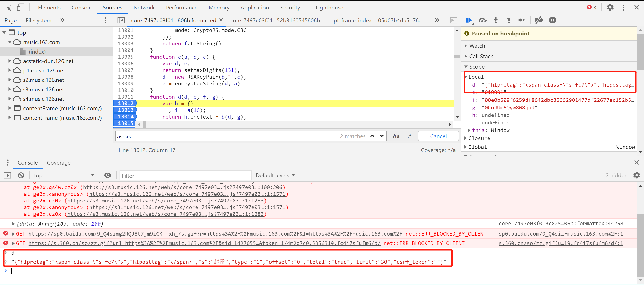Open the formatted source link at line 44258

[x=560, y=224]
